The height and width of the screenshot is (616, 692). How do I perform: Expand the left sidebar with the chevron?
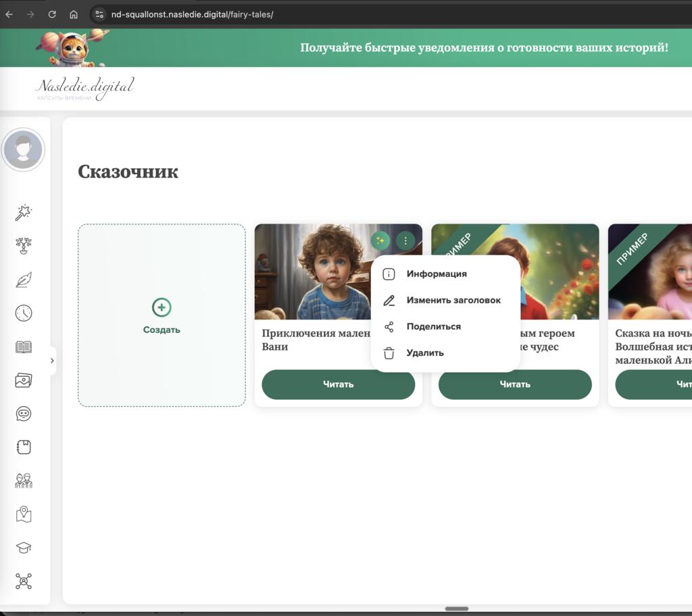pyautogui.click(x=52, y=361)
